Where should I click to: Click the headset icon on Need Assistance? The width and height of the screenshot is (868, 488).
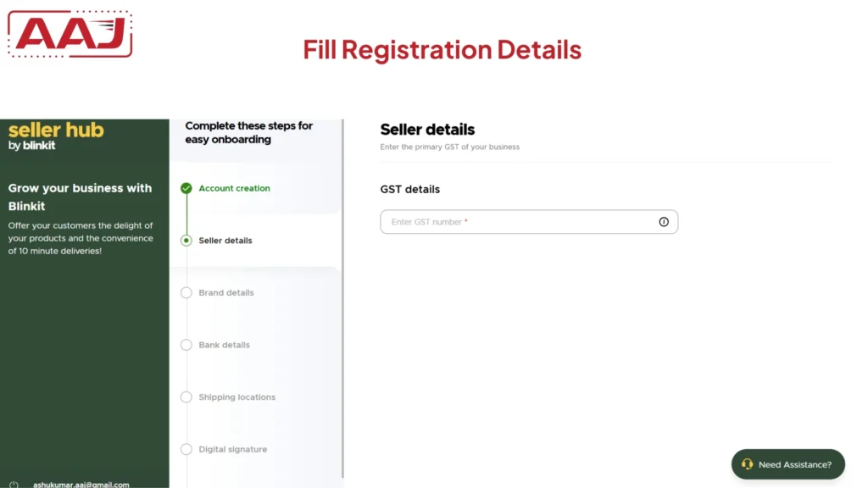tap(748, 464)
